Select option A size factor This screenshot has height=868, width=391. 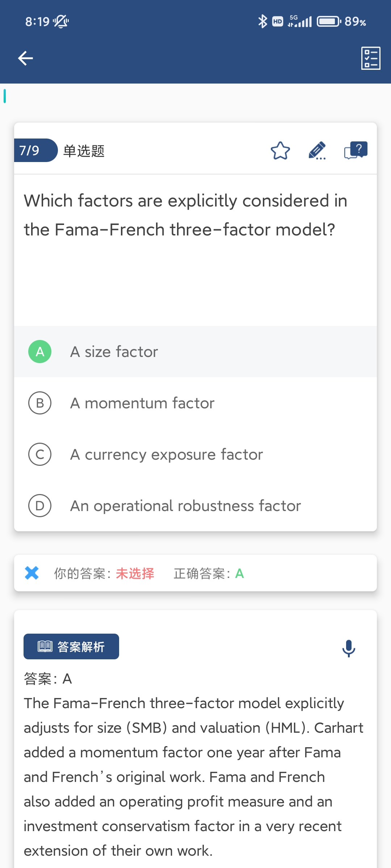tap(114, 352)
